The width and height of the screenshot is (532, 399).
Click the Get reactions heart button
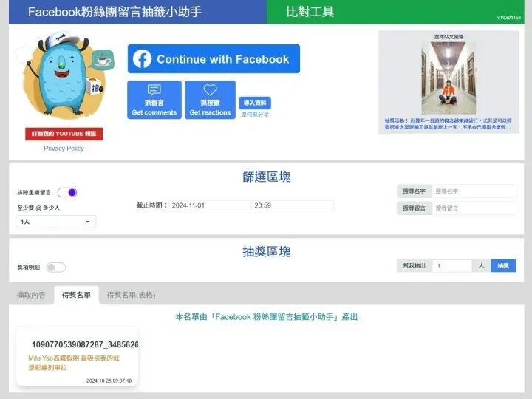(210, 100)
